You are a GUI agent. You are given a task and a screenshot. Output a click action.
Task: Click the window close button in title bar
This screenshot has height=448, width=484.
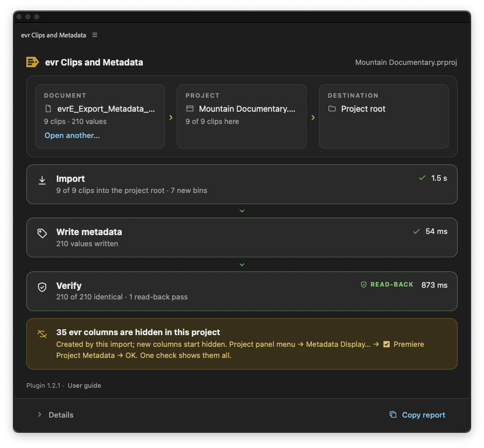coord(19,16)
